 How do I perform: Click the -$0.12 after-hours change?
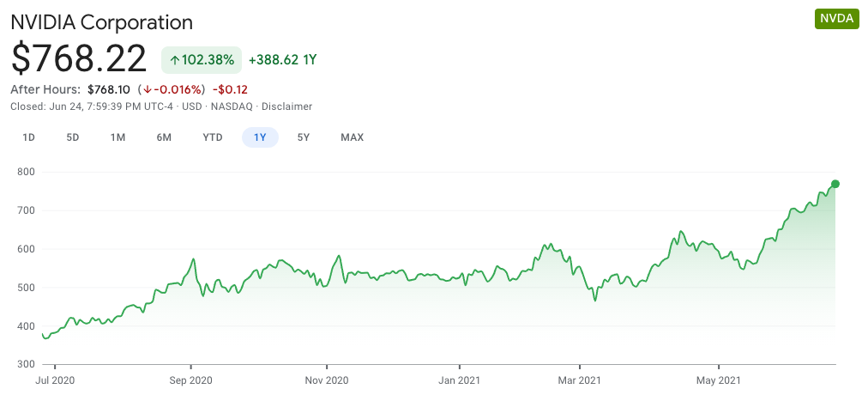click(230, 90)
